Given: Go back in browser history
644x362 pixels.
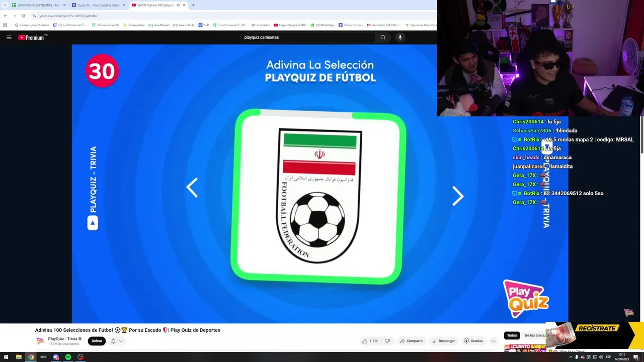Looking at the screenshot, I should click(6, 16).
